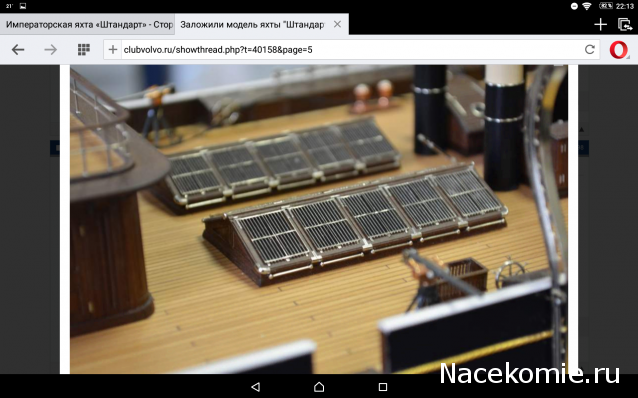Tap the battery indicator in status bar
Viewport: 638px width, 398px height.
coord(605,6)
